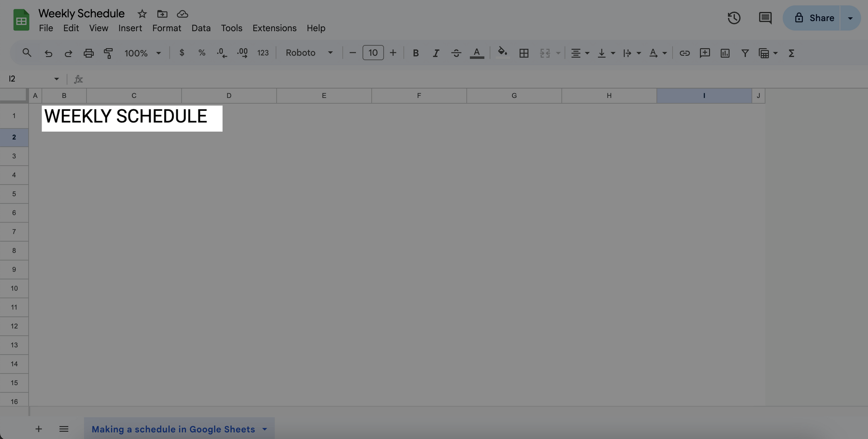Open the Roboto font dropdown
This screenshot has height=439, width=868.
(309, 53)
